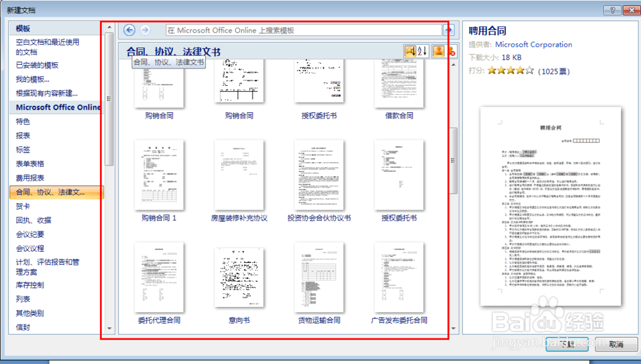
Task: Click the greyed forward navigation arrow
Action: tap(145, 30)
